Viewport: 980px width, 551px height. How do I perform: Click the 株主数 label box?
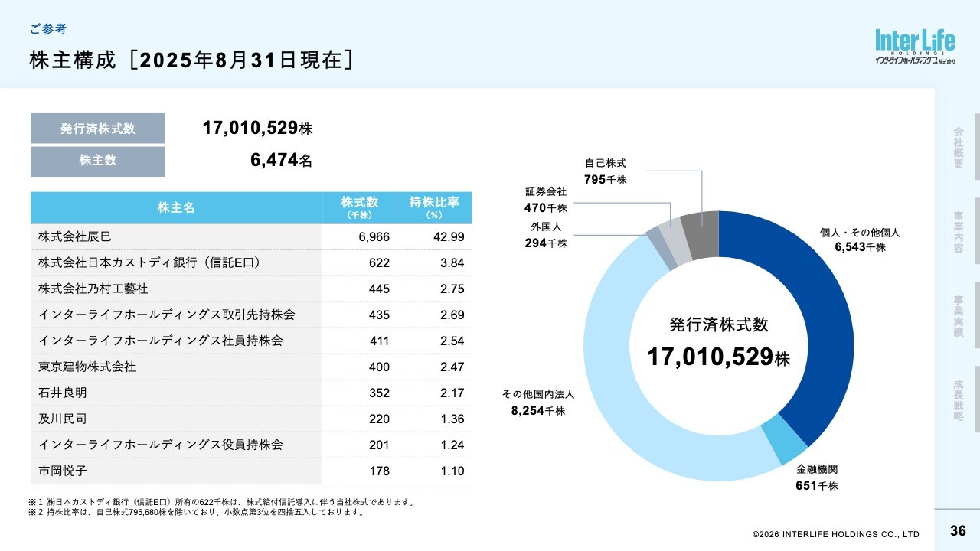click(98, 161)
